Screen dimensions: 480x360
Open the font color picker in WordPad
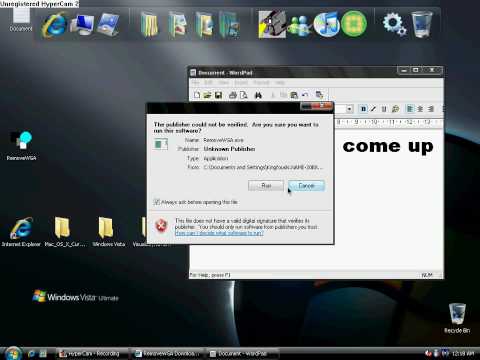click(395, 109)
